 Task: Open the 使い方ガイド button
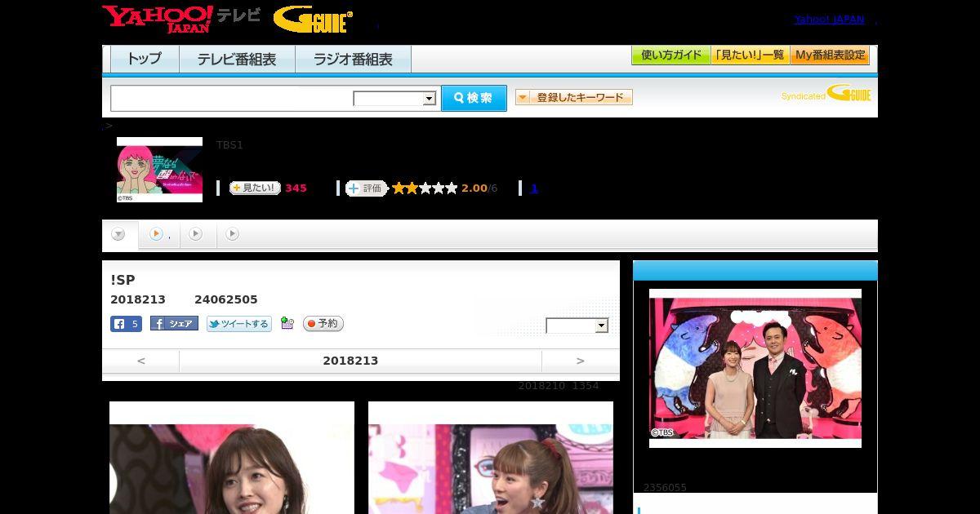670,55
